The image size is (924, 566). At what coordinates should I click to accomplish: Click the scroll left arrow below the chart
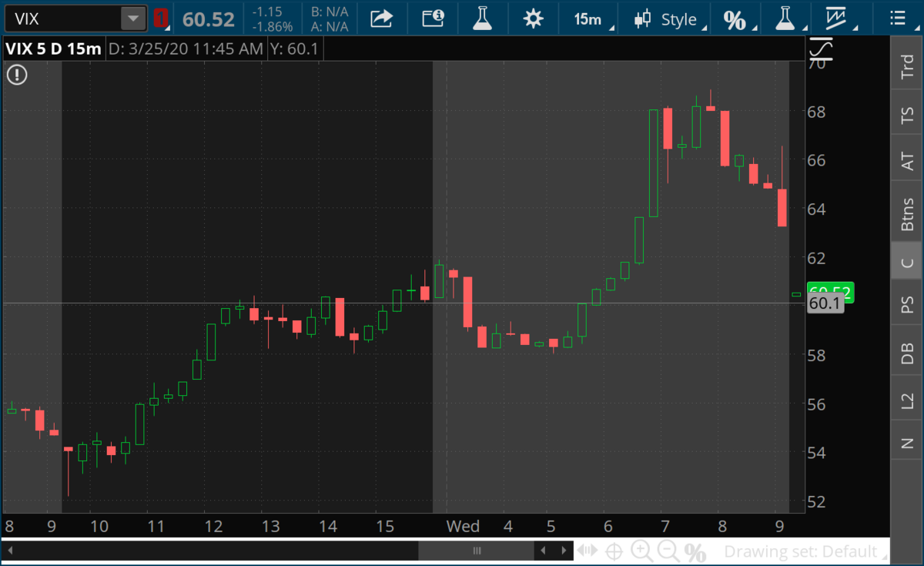tap(544, 551)
